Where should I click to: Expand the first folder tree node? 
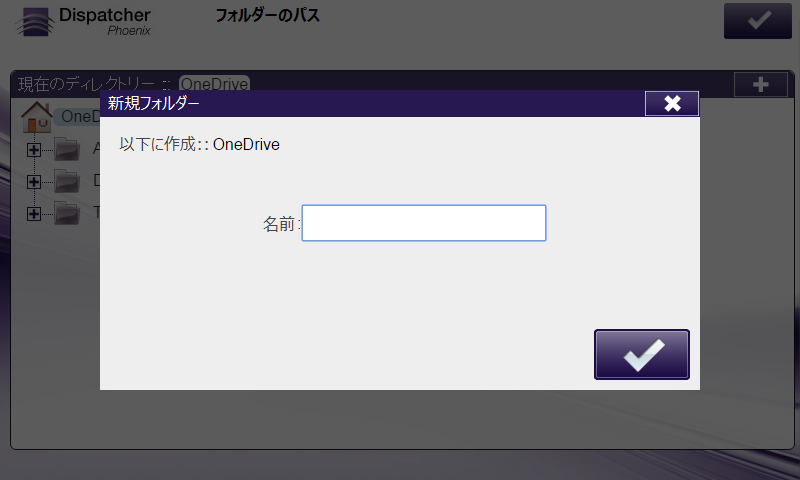tap(34, 150)
